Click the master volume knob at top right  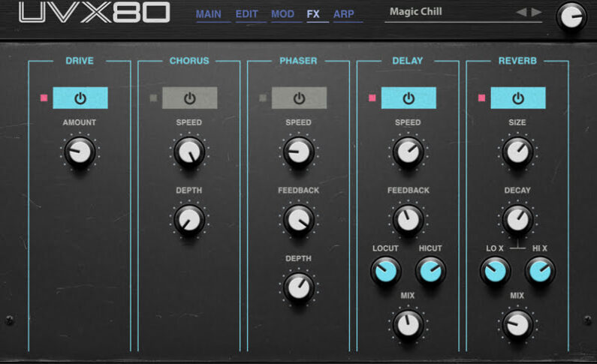(x=571, y=17)
